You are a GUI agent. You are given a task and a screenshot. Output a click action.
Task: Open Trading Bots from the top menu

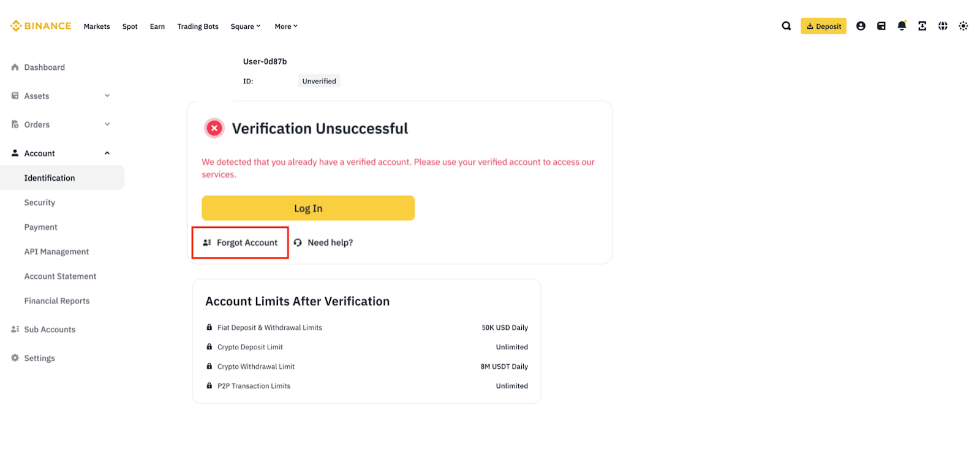click(x=198, y=26)
